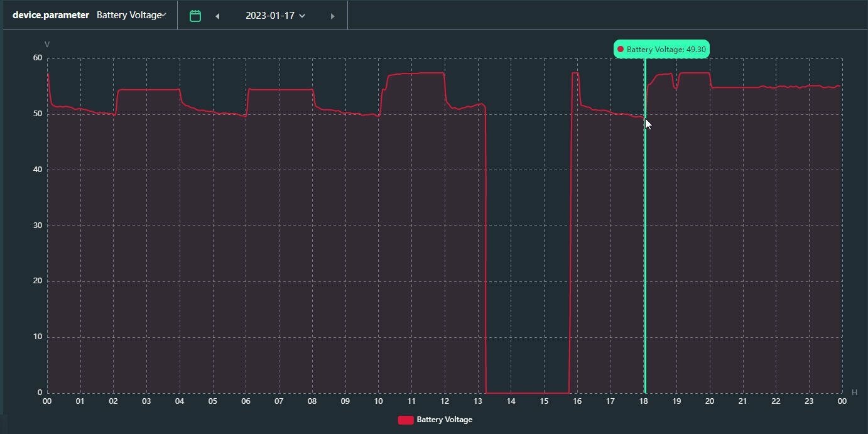Go to previous day arrow

pos(217,16)
